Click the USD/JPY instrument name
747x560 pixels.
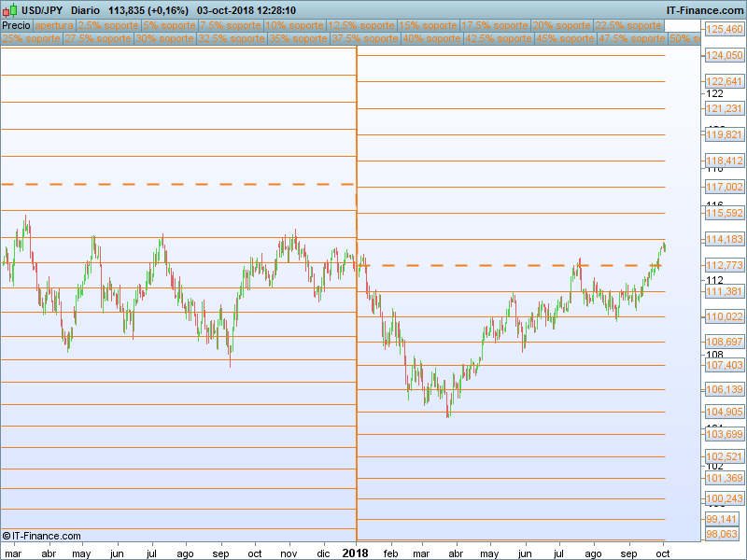41,10
